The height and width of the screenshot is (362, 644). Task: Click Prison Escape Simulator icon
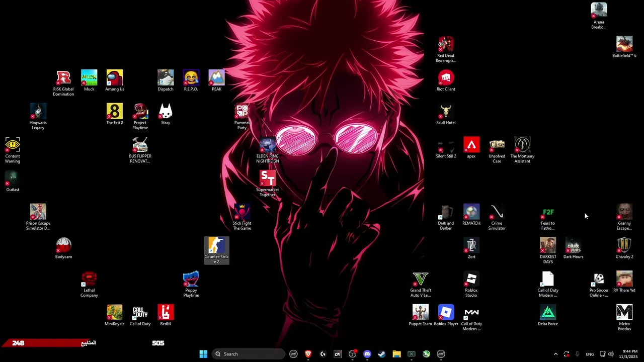tap(38, 217)
